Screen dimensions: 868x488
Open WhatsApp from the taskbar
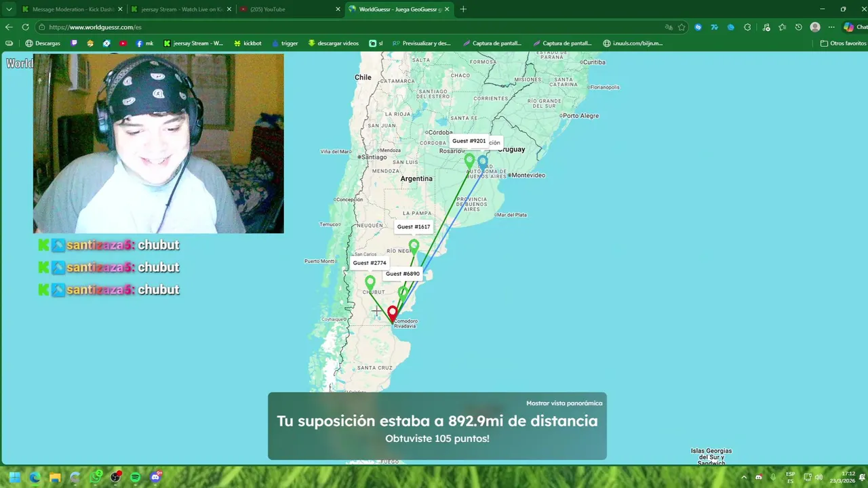(96, 477)
